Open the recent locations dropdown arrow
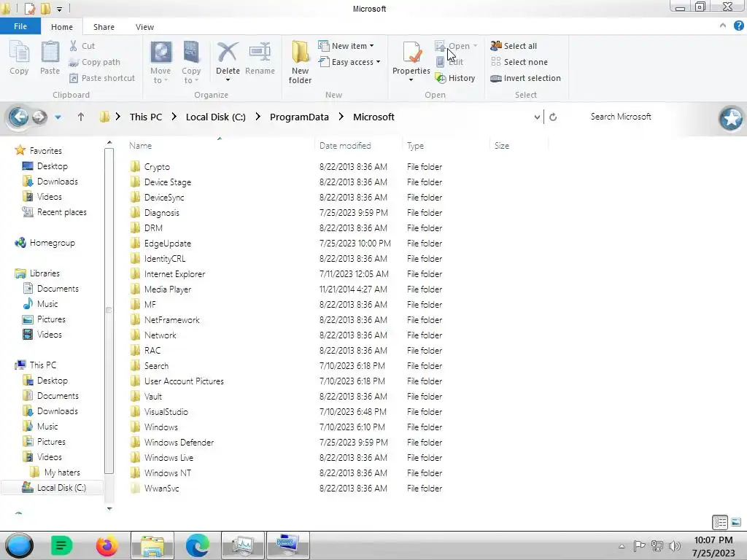This screenshot has width=747, height=560. (x=58, y=117)
